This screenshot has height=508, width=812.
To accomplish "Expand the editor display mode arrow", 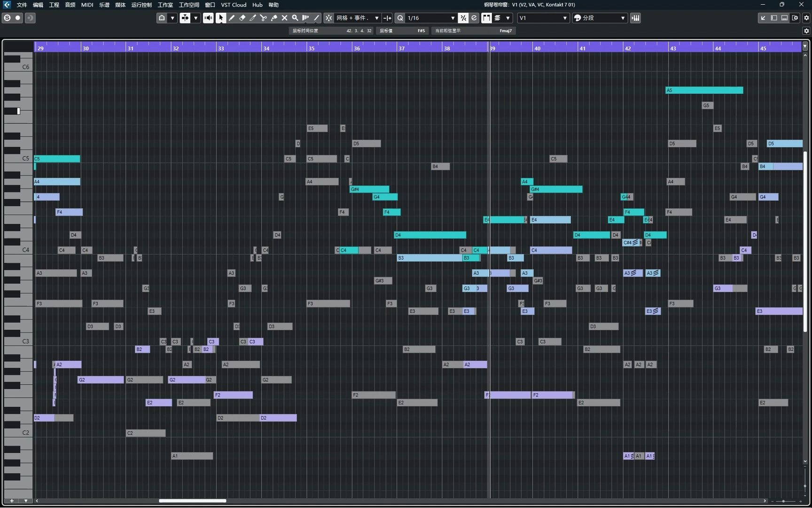I will click(172, 18).
